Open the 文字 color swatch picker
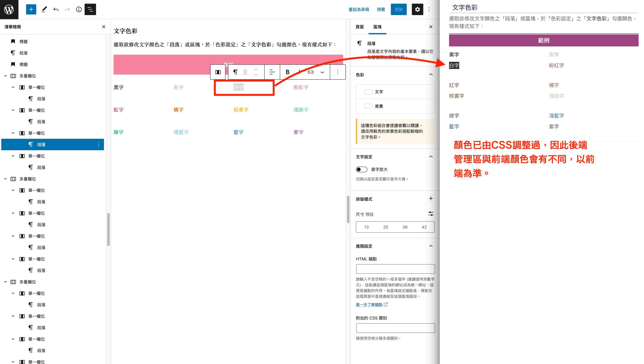Image resolution: width=644 pixels, height=364 pixels. [395, 92]
